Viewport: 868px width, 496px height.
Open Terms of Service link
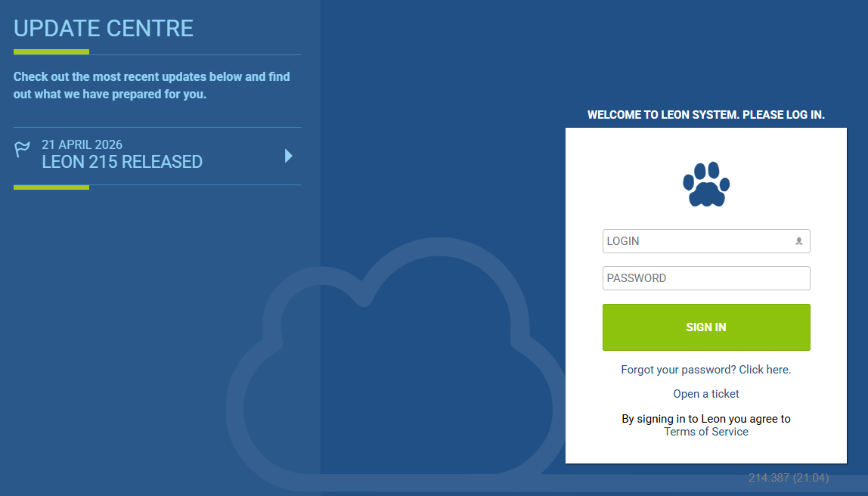[705, 432]
